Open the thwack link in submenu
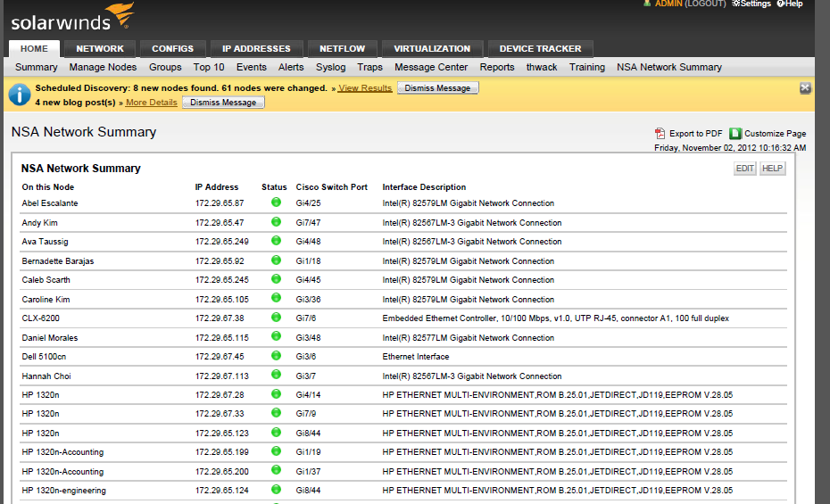 click(542, 67)
